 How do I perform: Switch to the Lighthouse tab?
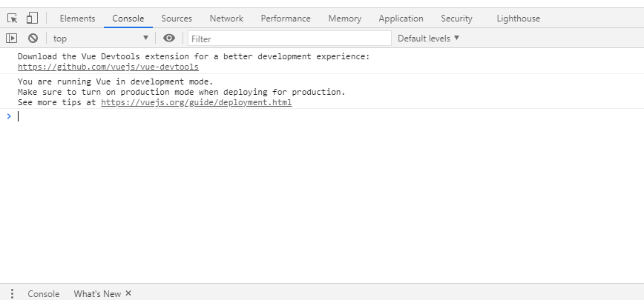point(518,19)
